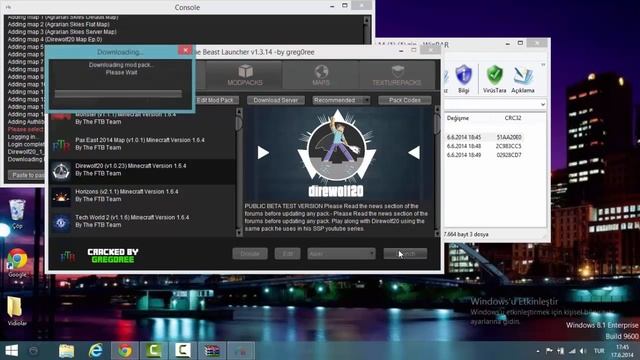
Task: Open File Explorer from taskbar
Action: coord(66,351)
